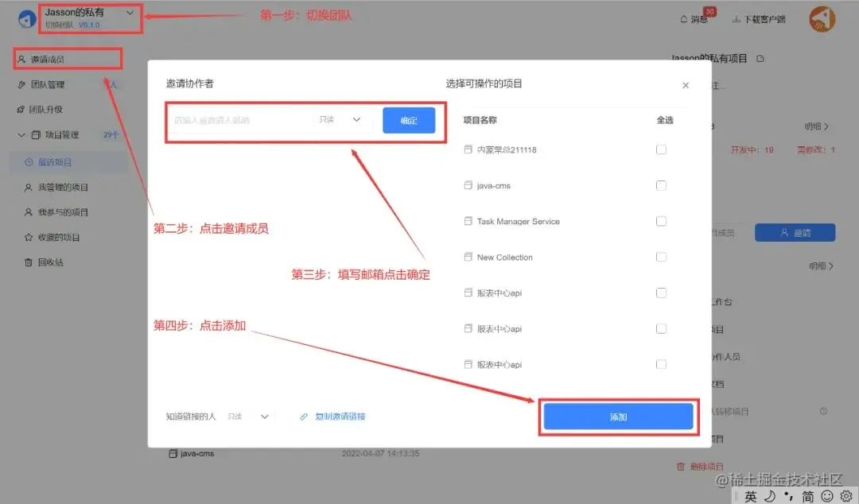Screen dimensions: 859x504
Task: Open the 回收站 recycle bin in the sidebar
Action: (48, 261)
